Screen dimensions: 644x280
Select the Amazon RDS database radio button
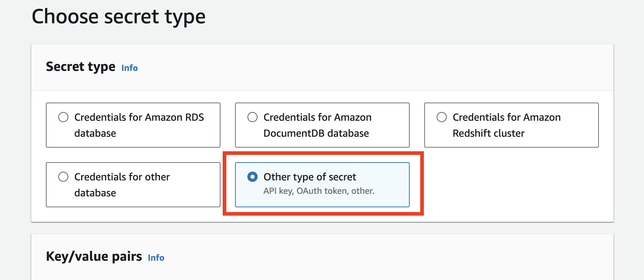(63, 117)
